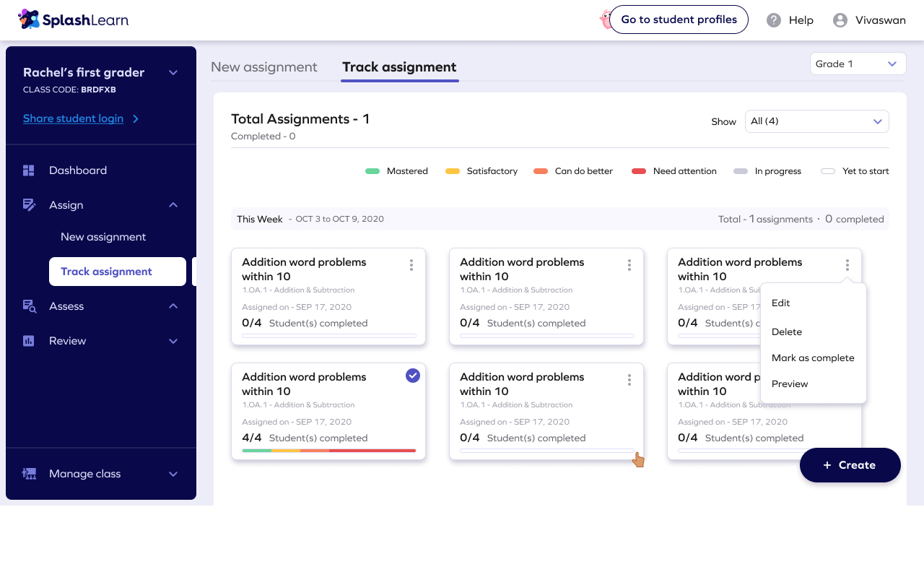Select Mark as complete in the menu

(x=813, y=358)
